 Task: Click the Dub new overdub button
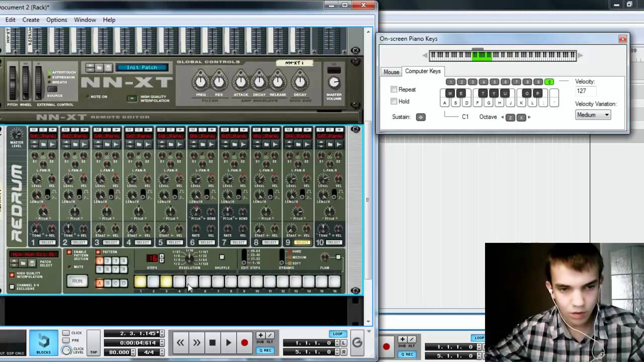261,335
